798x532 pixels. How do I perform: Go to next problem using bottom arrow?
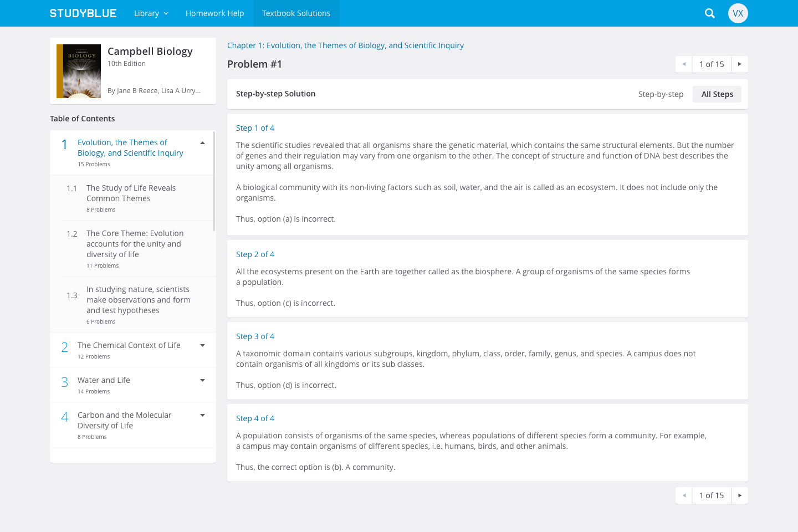coord(740,495)
